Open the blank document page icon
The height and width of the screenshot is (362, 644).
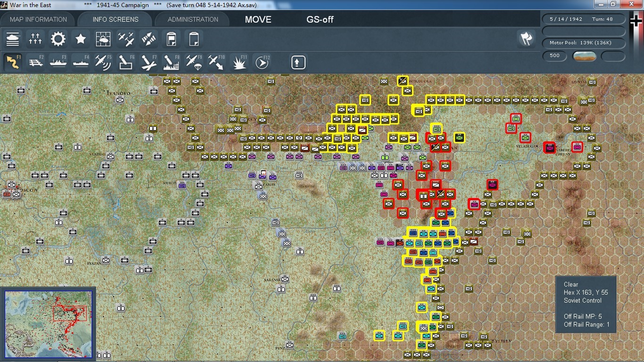click(194, 39)
